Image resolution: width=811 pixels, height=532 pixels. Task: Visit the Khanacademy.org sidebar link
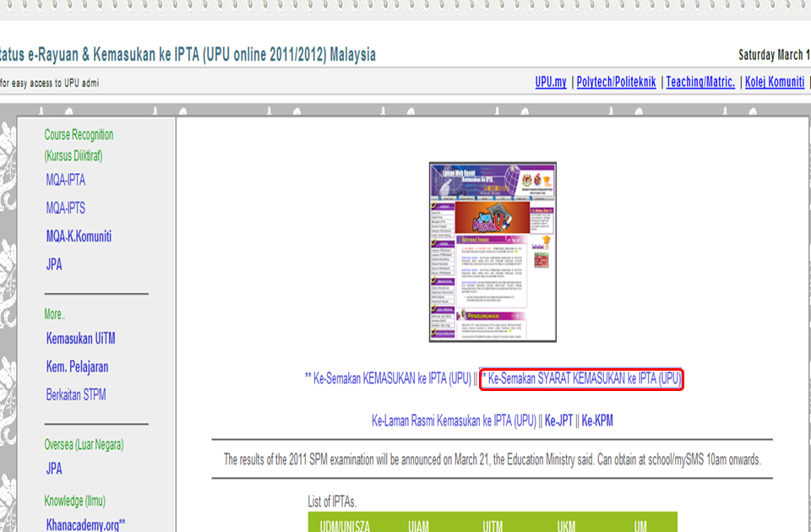point(85,524)
